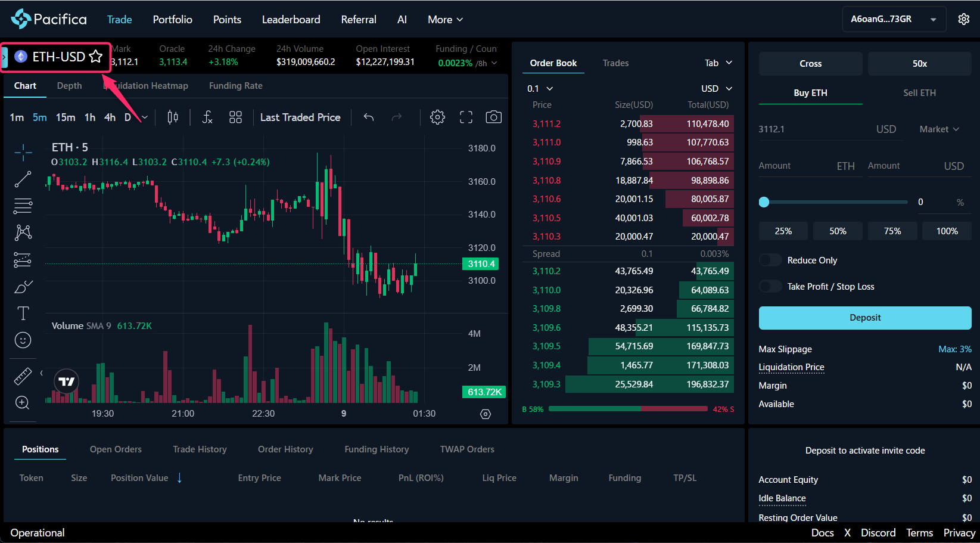980x543 pixels.
Task: Click the chart settings gear icon
Action: (437, 117)
